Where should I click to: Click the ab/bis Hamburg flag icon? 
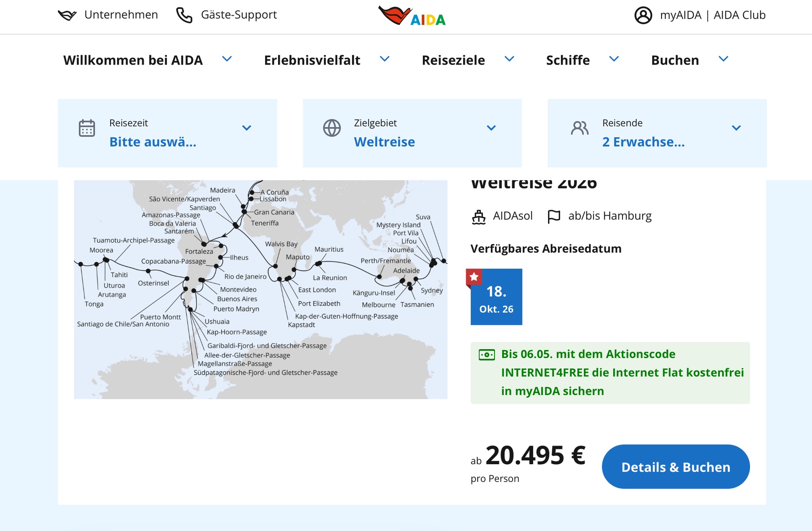[x=554, y=216]
